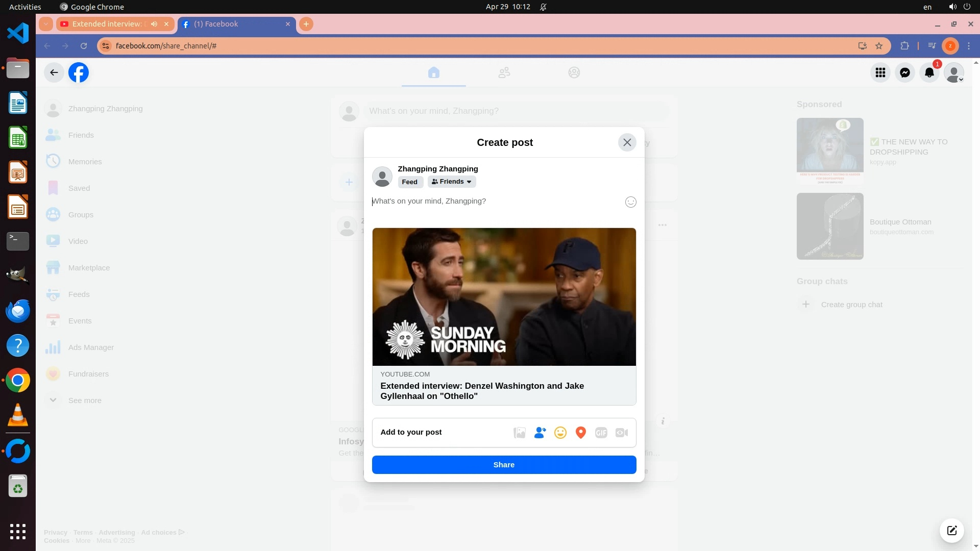980x551 pixels.
Task: Bookmark this page with the star icon
Action: pyautogui.click(x=879, y=46)
